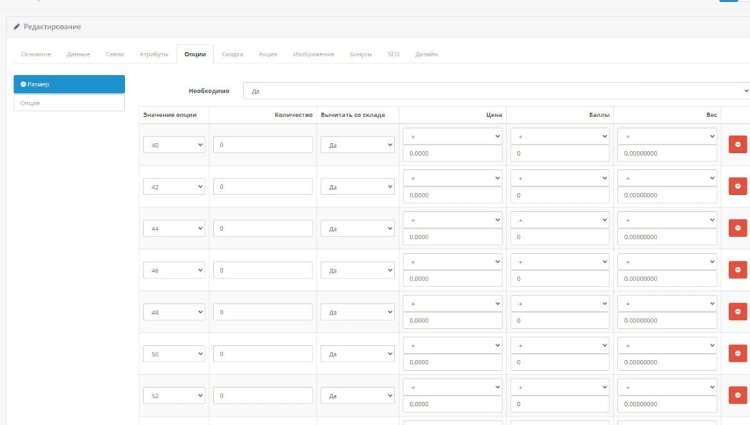Delete the row for size 48

[738, 312]
